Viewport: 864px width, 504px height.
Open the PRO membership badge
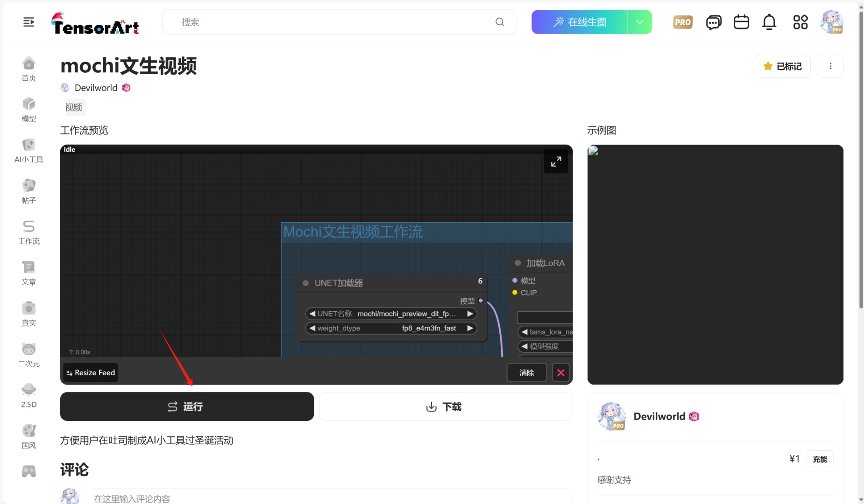683,22
